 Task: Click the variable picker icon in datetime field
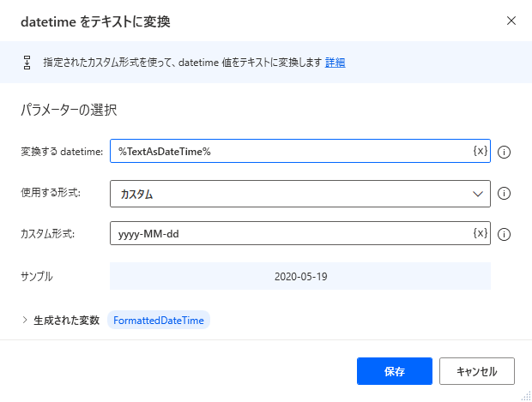(480, 151)
